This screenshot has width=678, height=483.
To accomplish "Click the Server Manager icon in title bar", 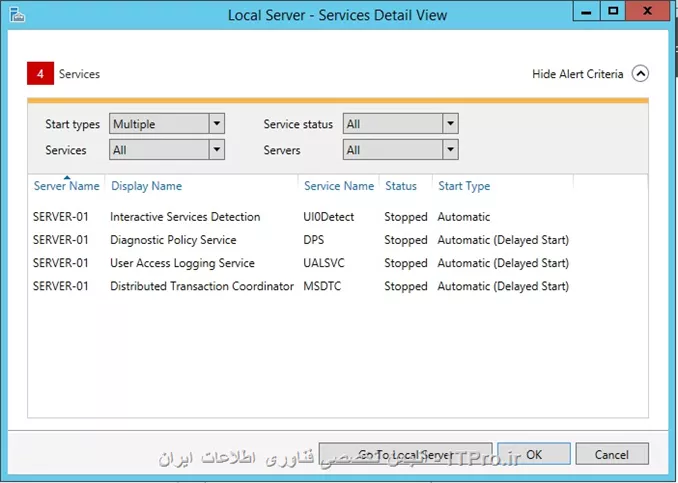I will pos(17,14).
